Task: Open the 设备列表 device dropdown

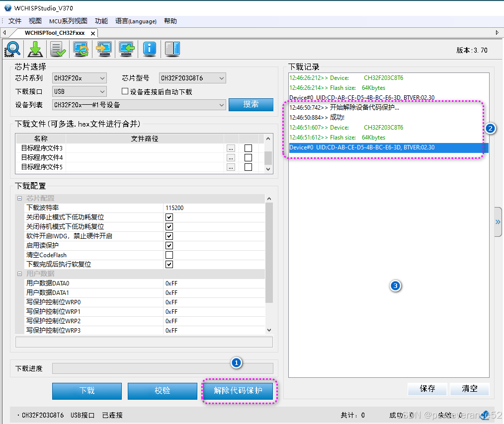Action: tap(139, 105)
